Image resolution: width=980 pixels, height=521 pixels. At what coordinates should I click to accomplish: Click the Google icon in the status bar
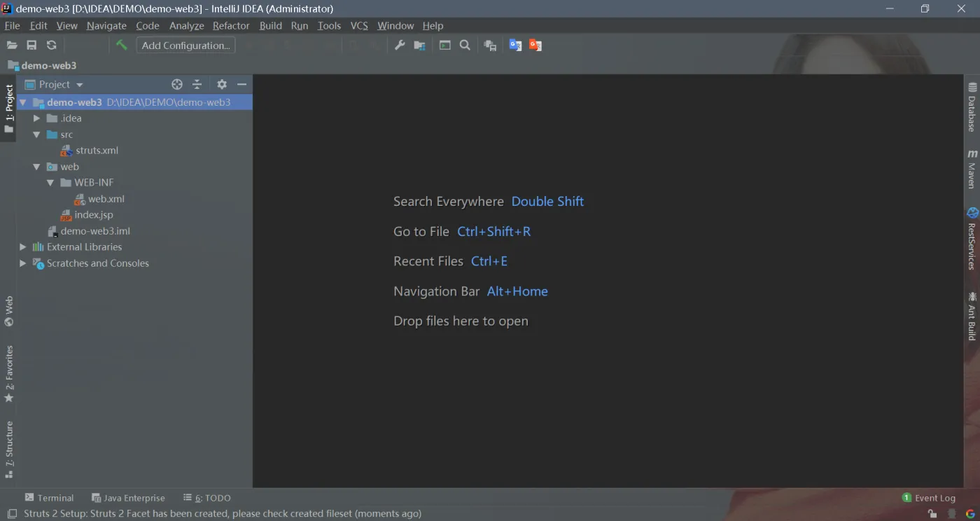pos(971,514)
